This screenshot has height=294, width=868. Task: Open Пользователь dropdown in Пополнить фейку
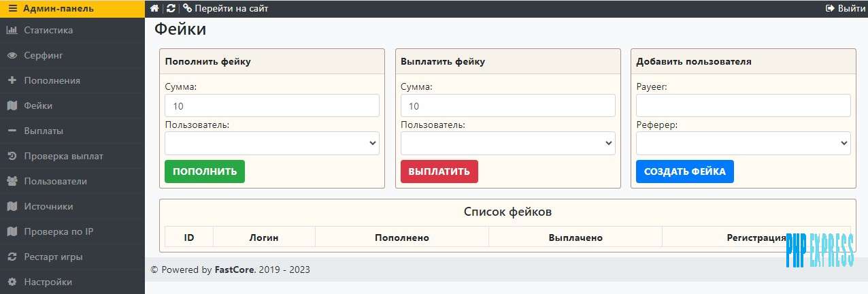tap(272, 143)
